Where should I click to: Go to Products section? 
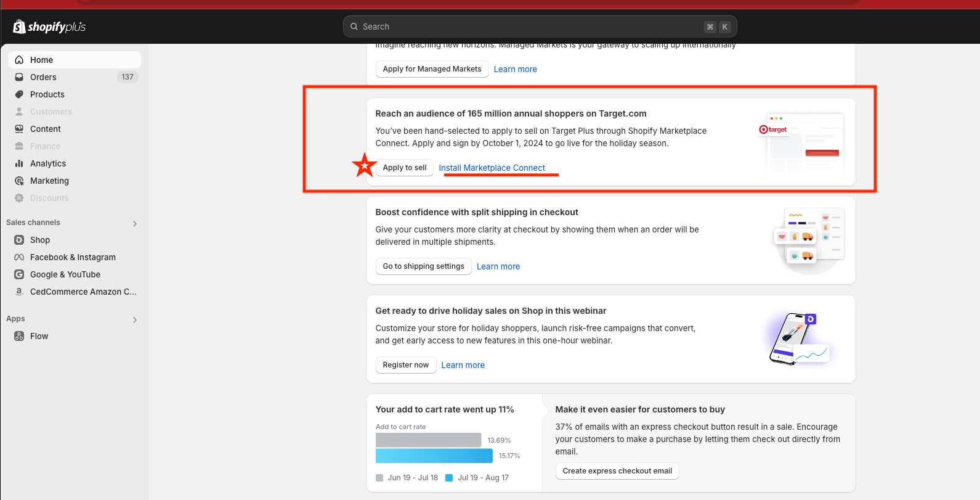pyautogui.click(x=75, y=94)
